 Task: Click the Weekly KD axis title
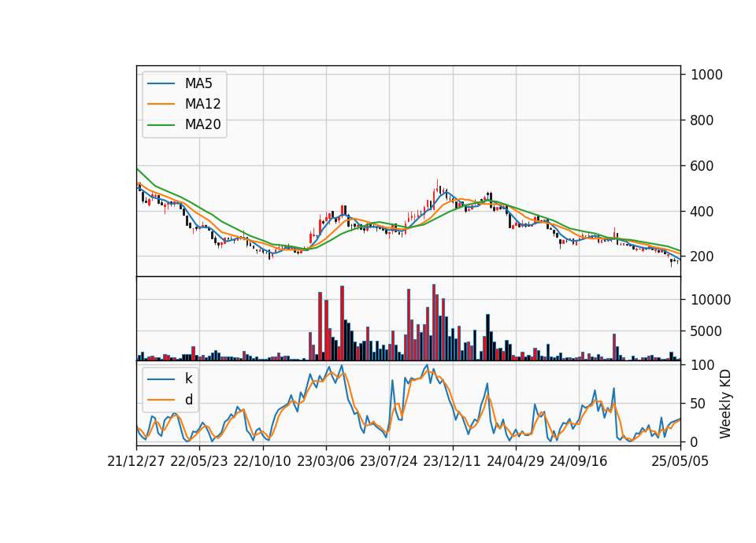point(725,404)
